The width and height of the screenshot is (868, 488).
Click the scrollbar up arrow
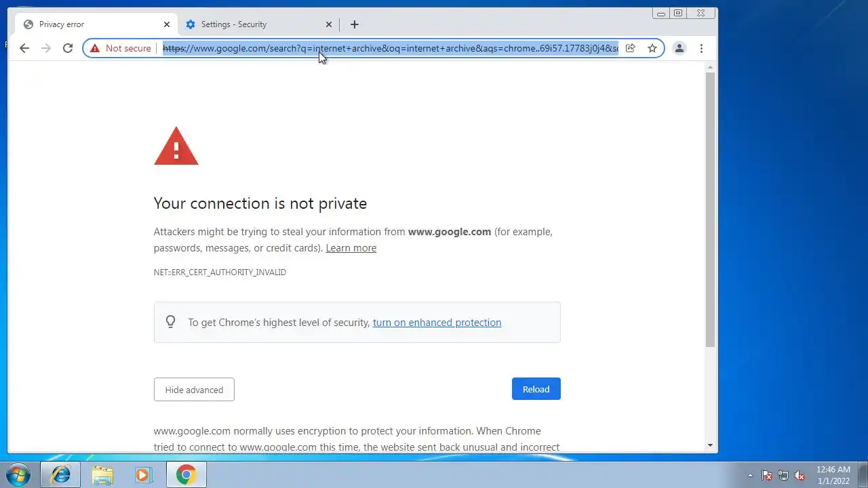[x=710, y=67]
